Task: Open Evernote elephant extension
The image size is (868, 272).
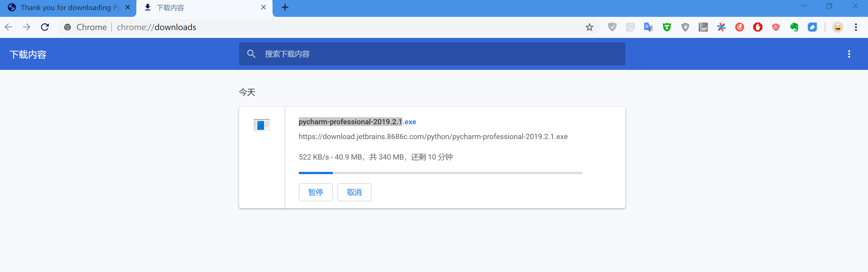Action: point(794,27)
